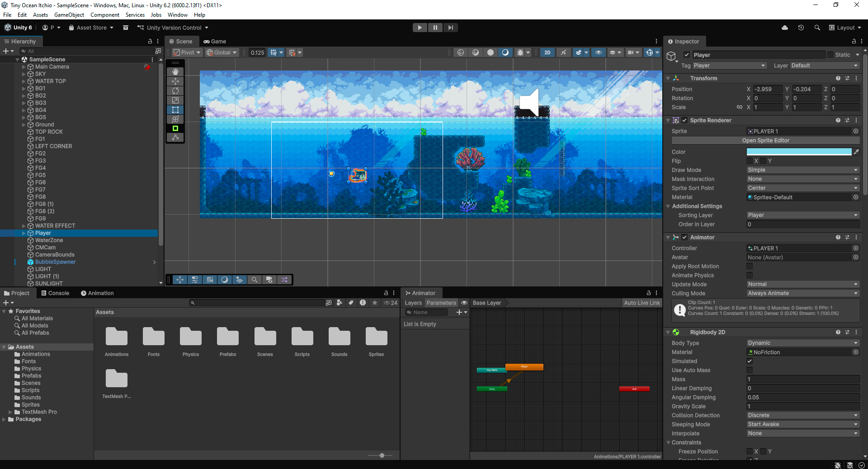The width and height of the screenshot is (868, 469).
Task: Open Transform component help icon
Action: (838, 79)
